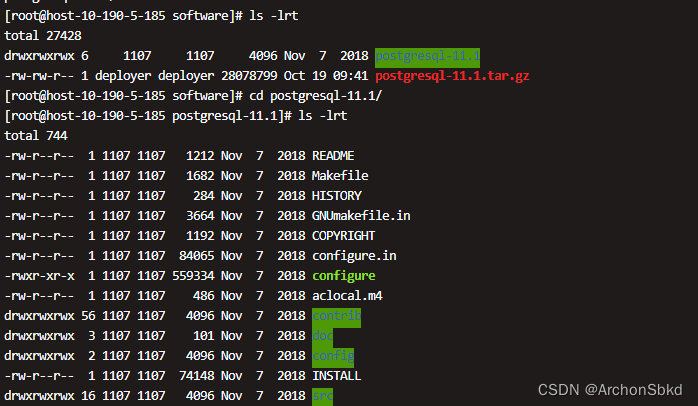Select the aclocal.m4 filename
The image size is (698, 406).
pos(347,296)
